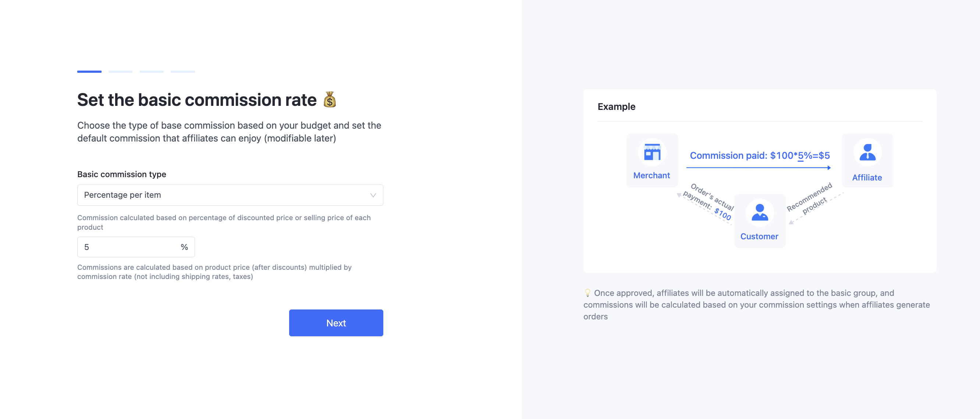Click the dropdown chevron arrow
This screenshot has height=419, width=980.
[x=373, y=195]
